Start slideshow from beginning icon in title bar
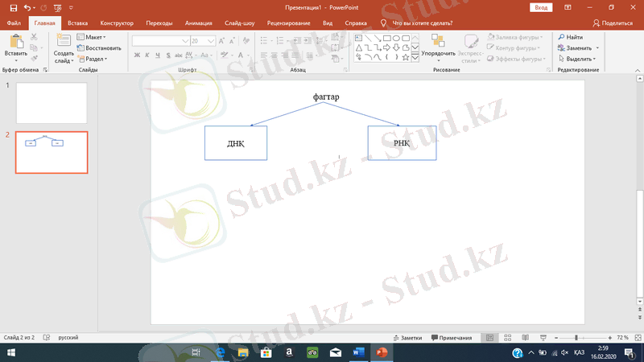 [x=57, y=8]
